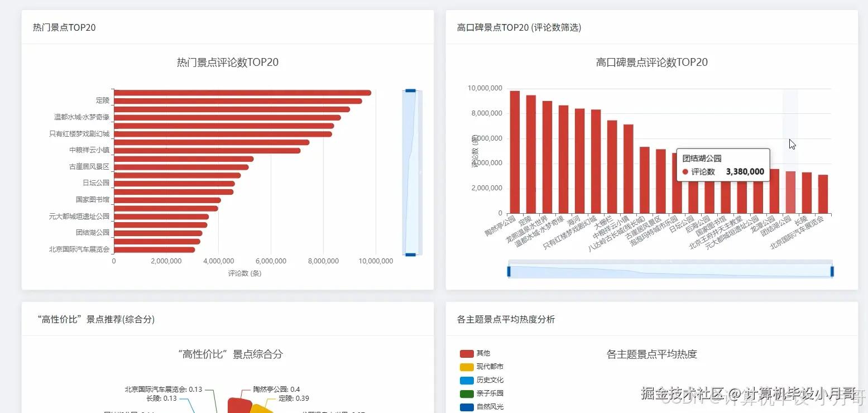Click pie label 陶然亭公园: 0.4
The width and height of the screenshot is (868, 413).
[x=276, y=389]
